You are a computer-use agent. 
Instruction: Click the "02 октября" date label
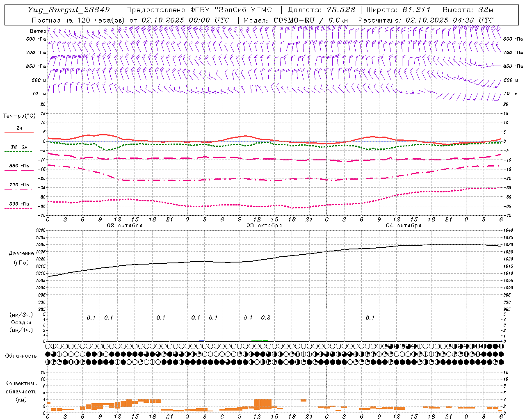pyautogui.click(x=125, y=226)
